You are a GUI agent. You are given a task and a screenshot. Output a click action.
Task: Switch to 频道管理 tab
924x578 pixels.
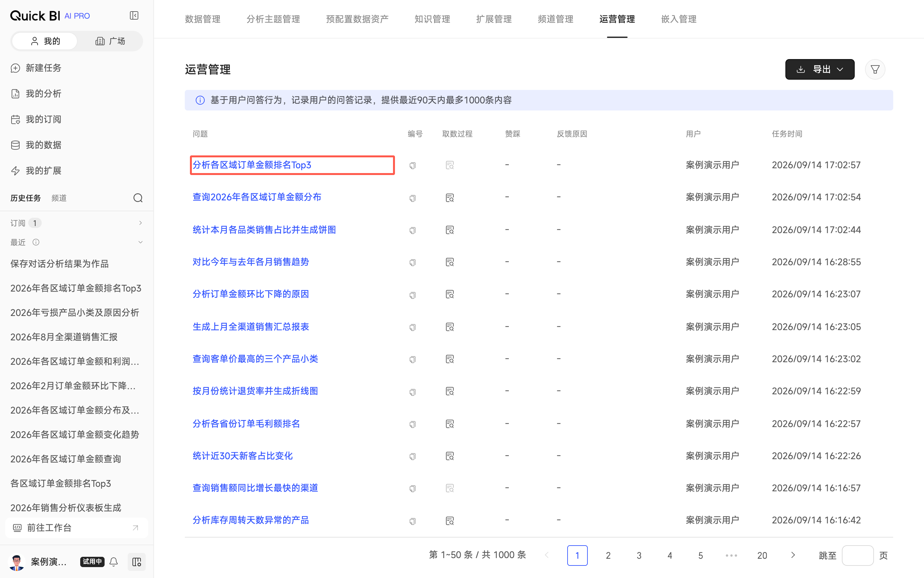pyautogui.click(x=556, y=19)
